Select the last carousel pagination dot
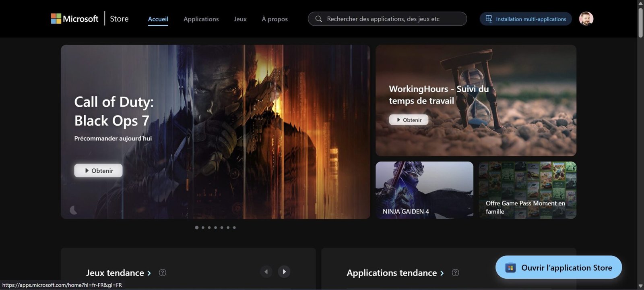The width and height of the screenshot is (644, 290). pos(234,228)
